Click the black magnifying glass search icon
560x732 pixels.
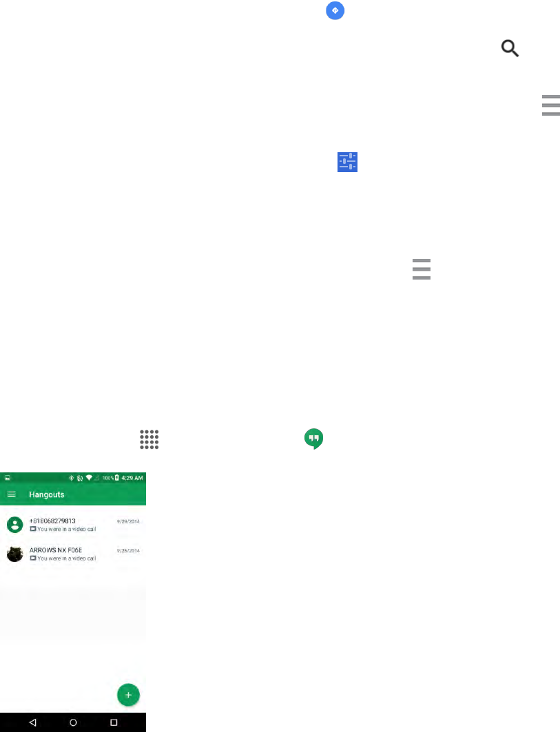510,48
